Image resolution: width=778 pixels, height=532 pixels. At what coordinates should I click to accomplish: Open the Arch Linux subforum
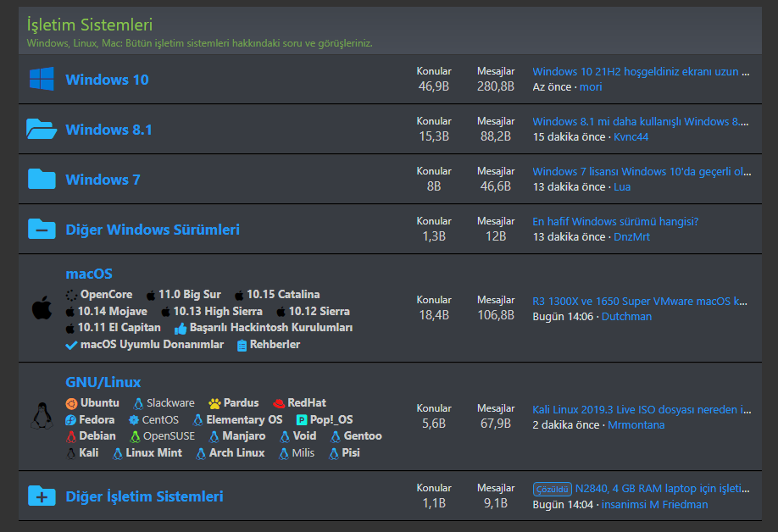point(237,453)
